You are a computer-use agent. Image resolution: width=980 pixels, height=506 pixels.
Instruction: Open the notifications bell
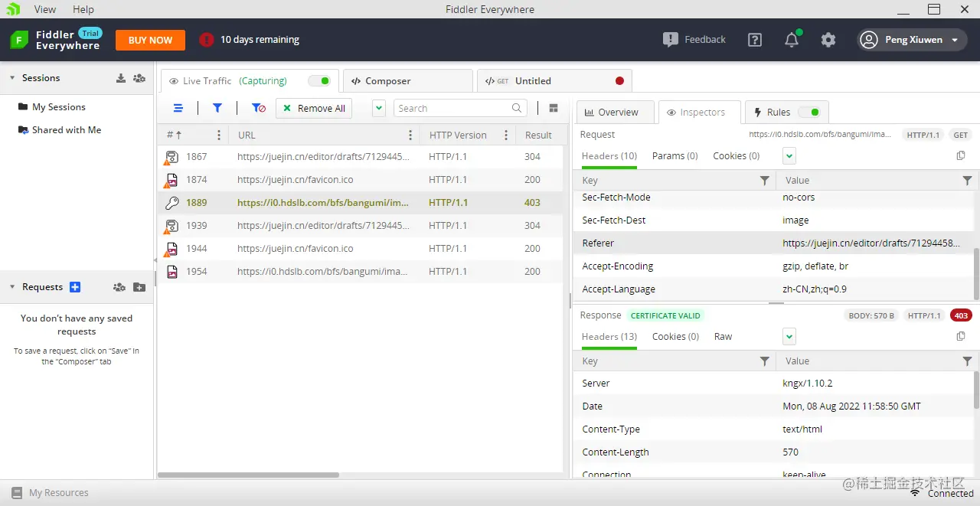792,40
